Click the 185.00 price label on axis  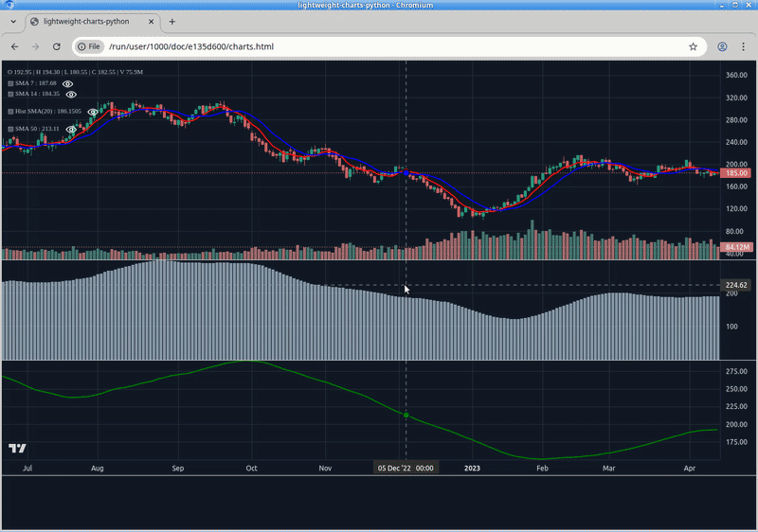[x=736, y=173]
